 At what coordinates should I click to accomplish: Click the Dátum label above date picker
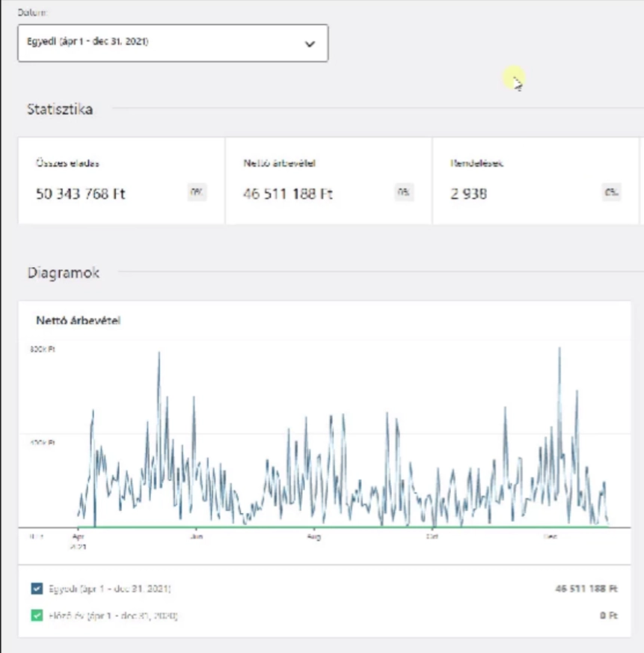coord(31,13)
